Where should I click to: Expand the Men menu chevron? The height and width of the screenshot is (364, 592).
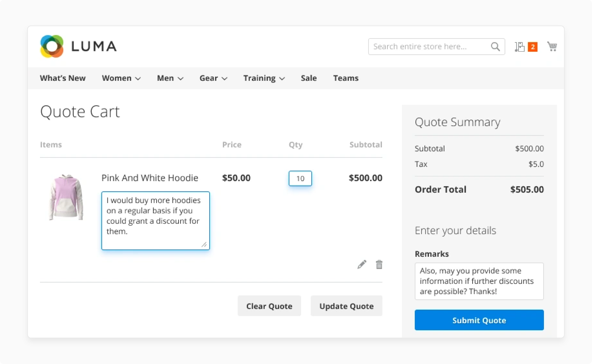tap(181, 79)
